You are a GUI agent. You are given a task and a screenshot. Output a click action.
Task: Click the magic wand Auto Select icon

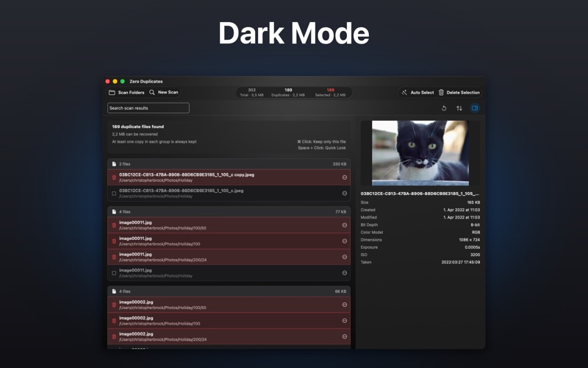[x=404, y=93]
